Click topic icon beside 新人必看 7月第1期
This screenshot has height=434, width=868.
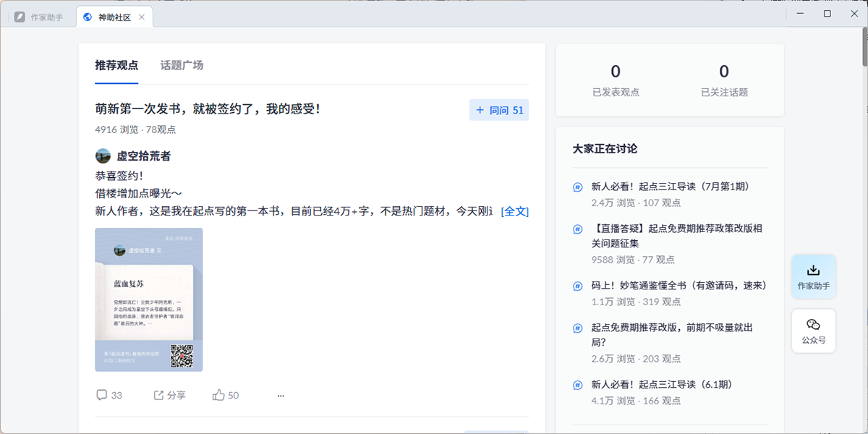tap(578, 187)
